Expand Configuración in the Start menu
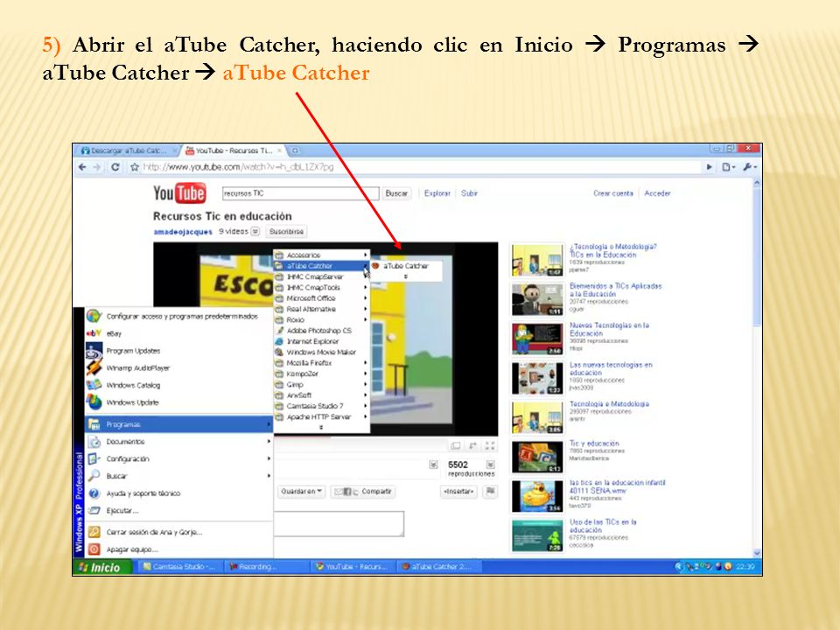Screen dimensions: 840x630 [178, 458]
